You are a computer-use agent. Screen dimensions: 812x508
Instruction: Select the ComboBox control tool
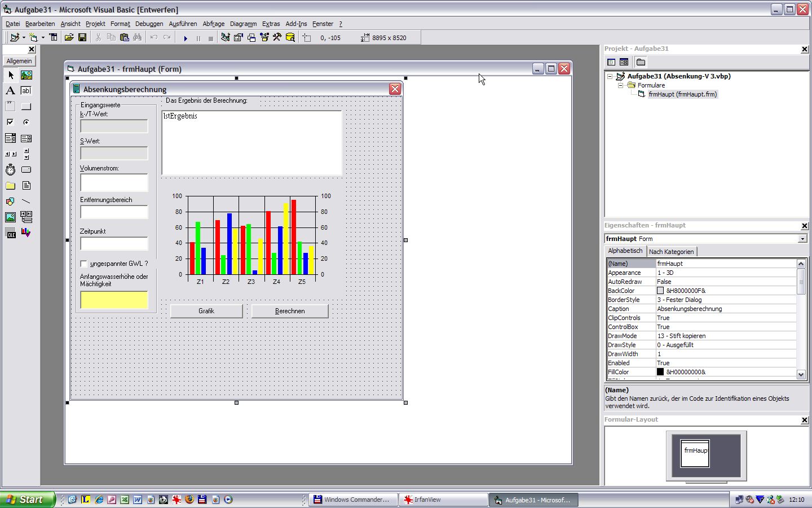tap(11, 138)
